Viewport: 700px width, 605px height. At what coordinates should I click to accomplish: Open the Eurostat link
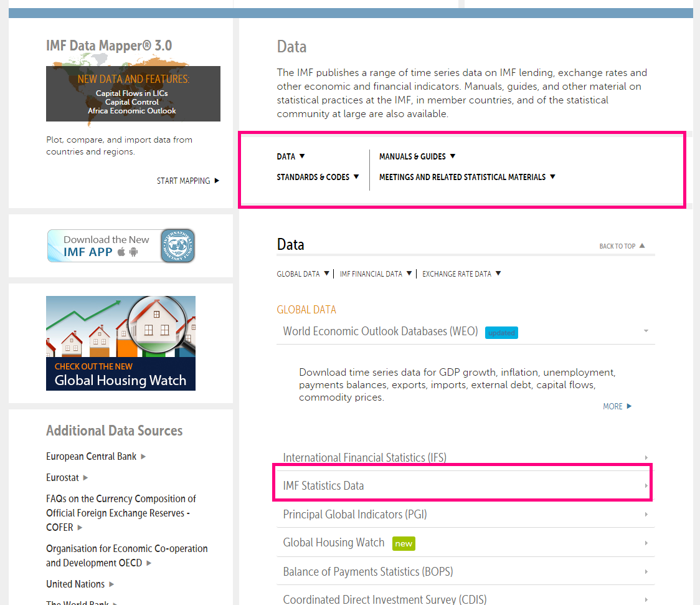tap(62, 477)
